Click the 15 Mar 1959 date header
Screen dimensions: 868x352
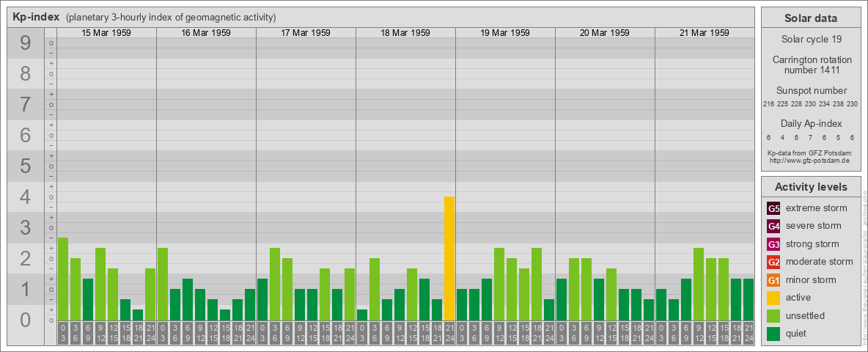tap(106, 33)
